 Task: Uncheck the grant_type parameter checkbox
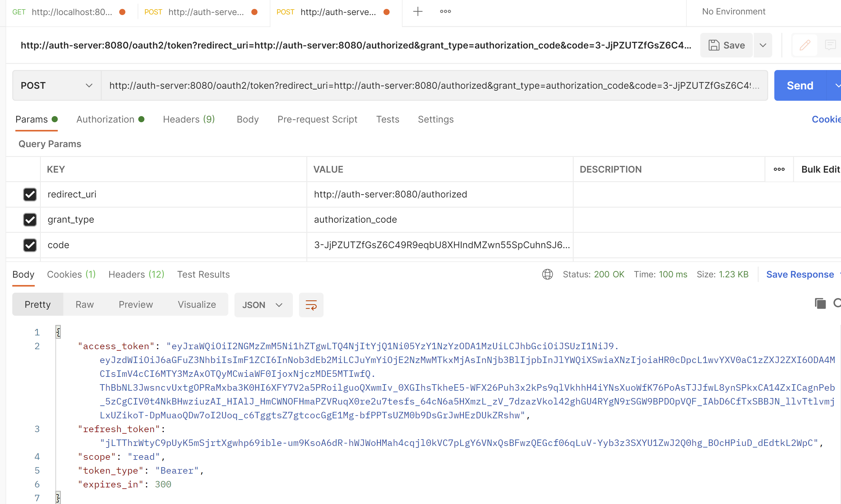point(30,220)
